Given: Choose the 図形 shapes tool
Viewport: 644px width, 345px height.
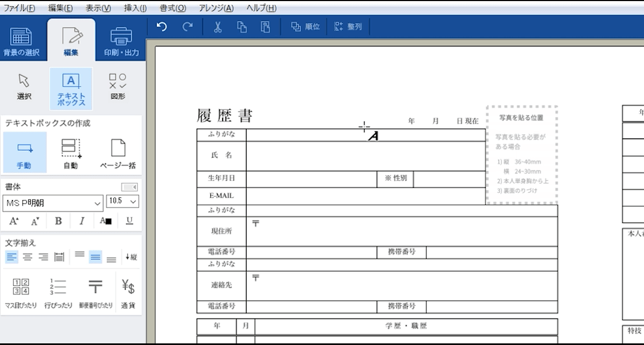Looking at the screenshot, I should click(116, 88).
